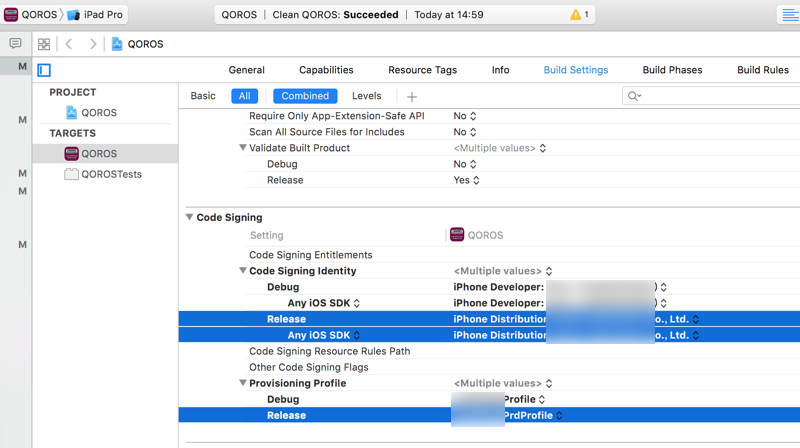Change Debug code signing identity
800x448 pixels.
click(560, 287)
